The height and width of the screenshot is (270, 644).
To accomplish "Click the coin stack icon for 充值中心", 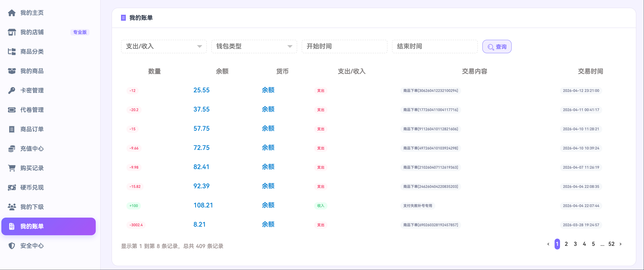I will click(x=12, y=149).
